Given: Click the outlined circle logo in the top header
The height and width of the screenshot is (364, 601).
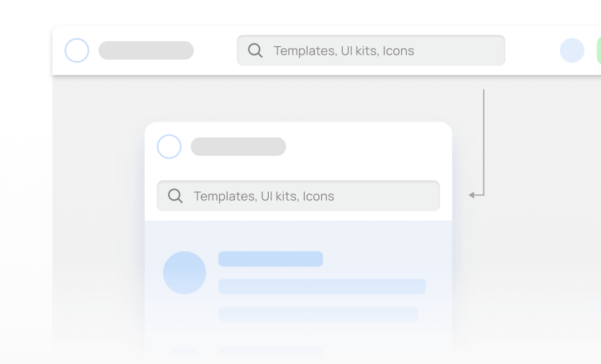Looking at the screenshot, I should [x=77, y=51].
